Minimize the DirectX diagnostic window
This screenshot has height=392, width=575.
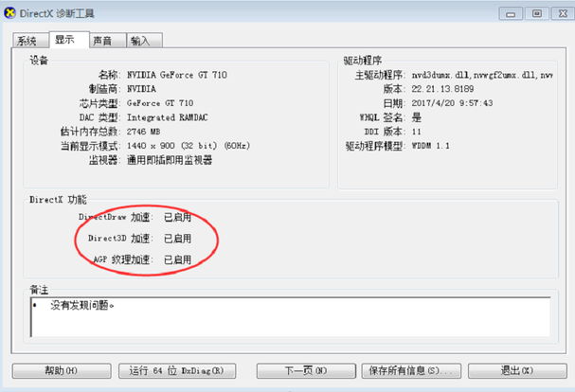[x=511, y=14]
